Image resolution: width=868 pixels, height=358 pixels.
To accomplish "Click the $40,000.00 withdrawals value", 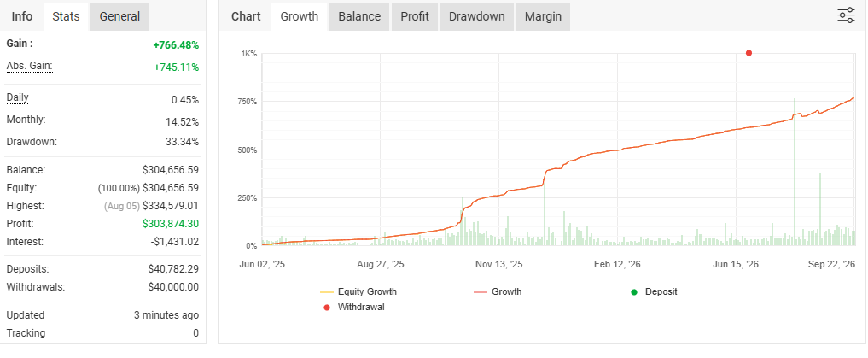I will [173, 287].
